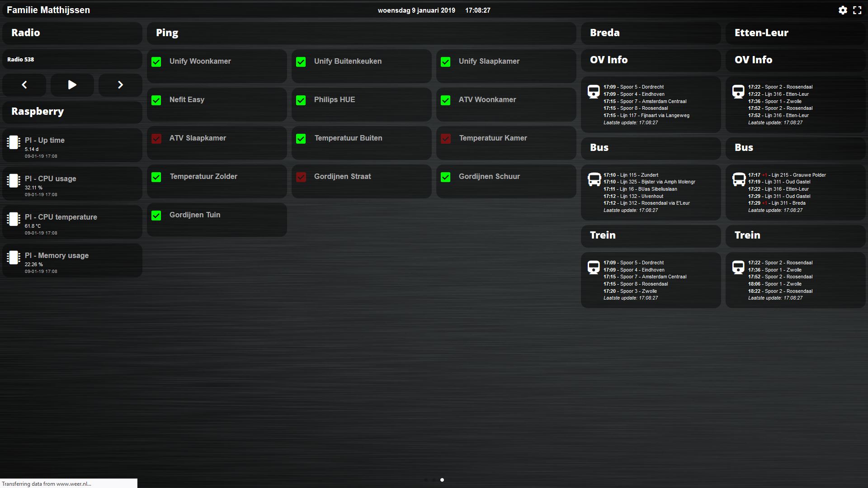Skip to next radio station
This screenshot has width=868, height=488.
click(120, 85)
